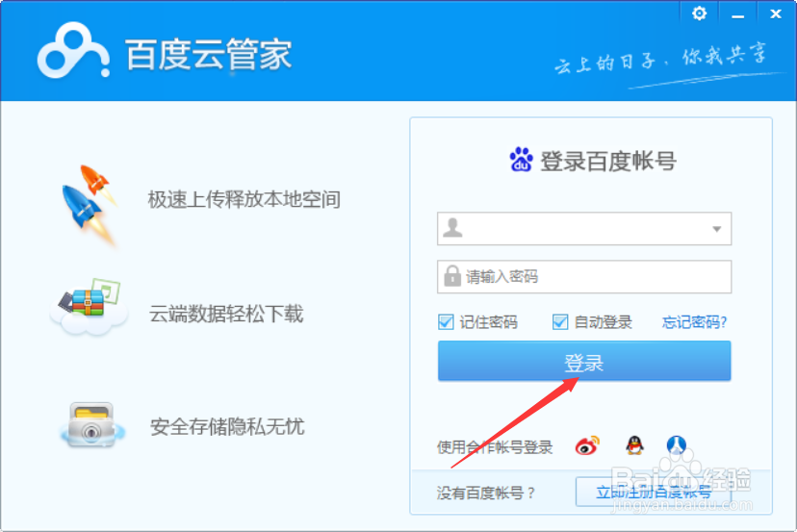Expand the saved accounts dropdown arrow
Image resolution: width=797 pixels, height=532 pixels.
click(x=717, y=229)
